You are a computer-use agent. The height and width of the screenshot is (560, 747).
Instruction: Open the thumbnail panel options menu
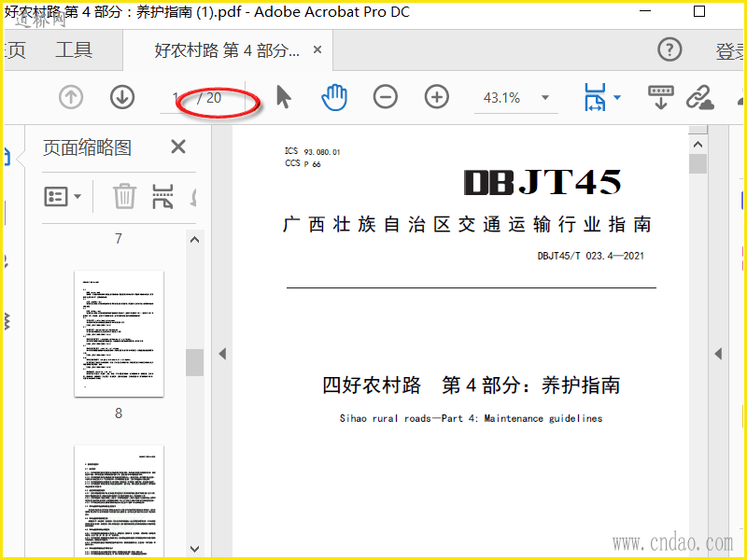click(x=63, y=196)
